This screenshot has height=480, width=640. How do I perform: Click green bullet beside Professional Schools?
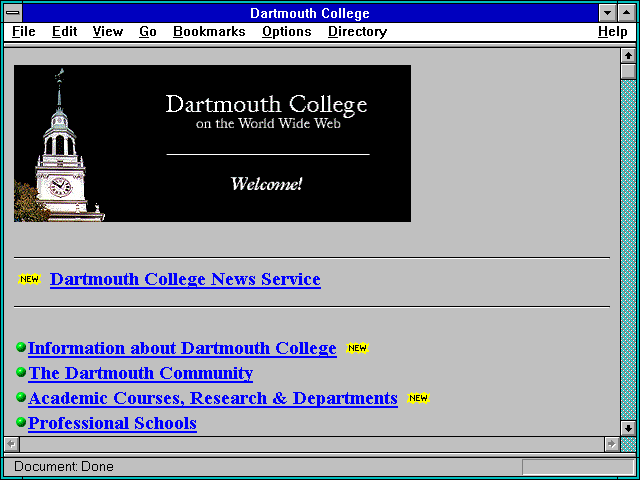(21, 422)
